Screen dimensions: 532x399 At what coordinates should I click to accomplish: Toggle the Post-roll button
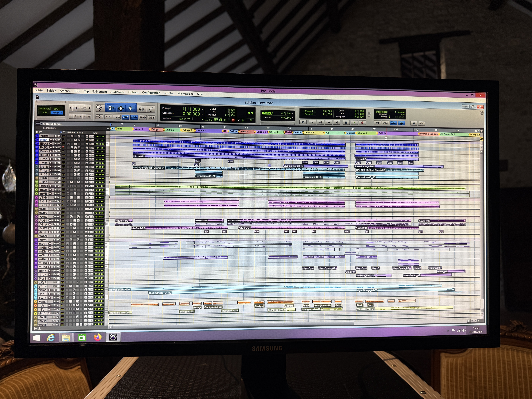click(x=309, y=114)
